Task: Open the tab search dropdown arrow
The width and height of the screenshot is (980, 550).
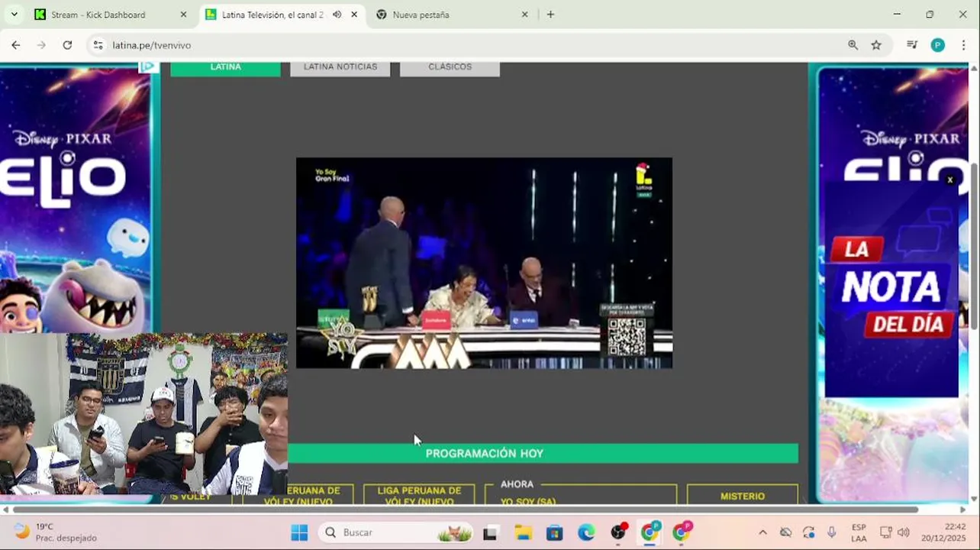Action: (15, 15)
